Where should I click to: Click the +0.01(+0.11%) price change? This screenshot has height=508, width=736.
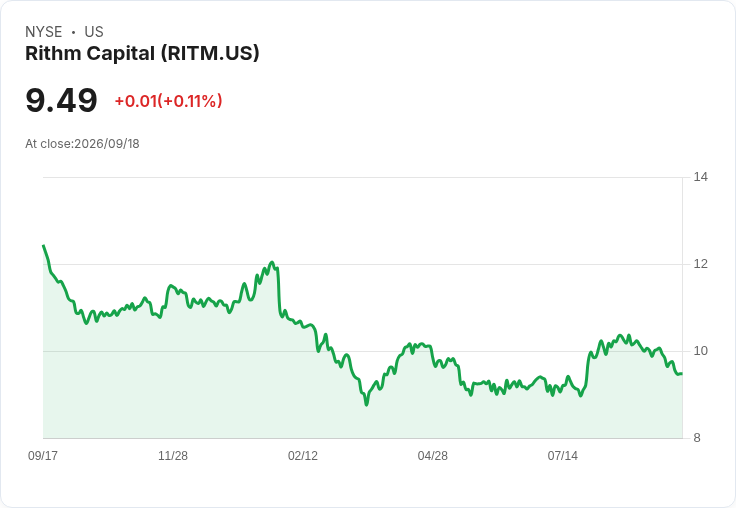pos(169,101)
